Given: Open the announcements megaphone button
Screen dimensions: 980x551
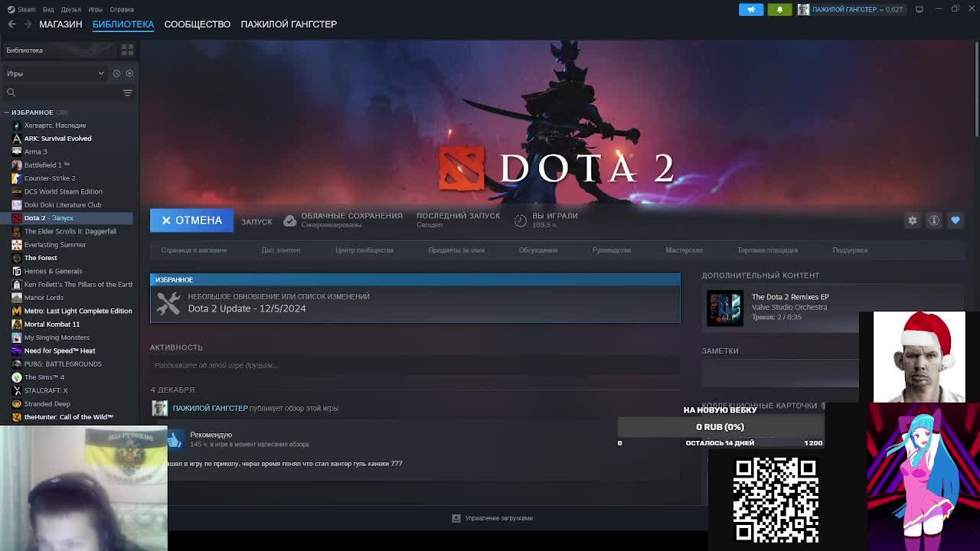Looking at the screenshot, I should click(751, 9).
